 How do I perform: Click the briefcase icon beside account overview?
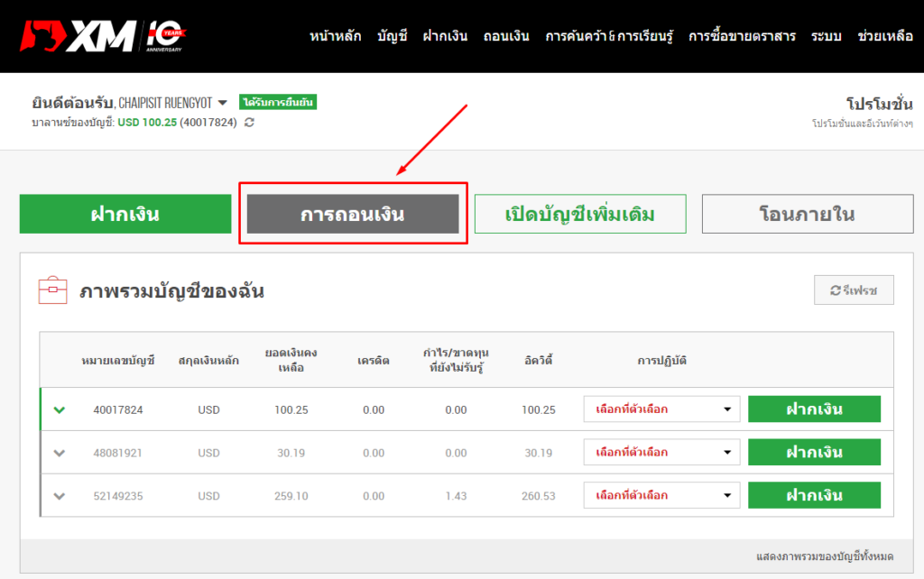tap(54, 289)
